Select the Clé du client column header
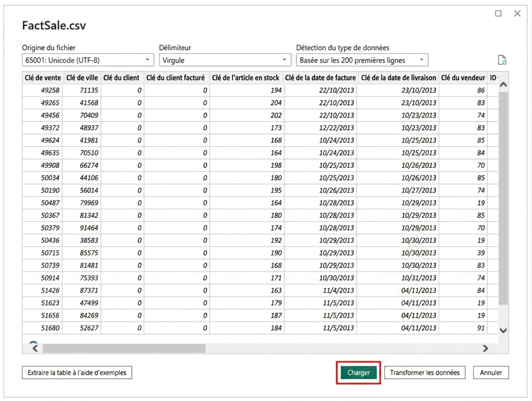This screenshot has width=532, height=401. pos(121,77)
